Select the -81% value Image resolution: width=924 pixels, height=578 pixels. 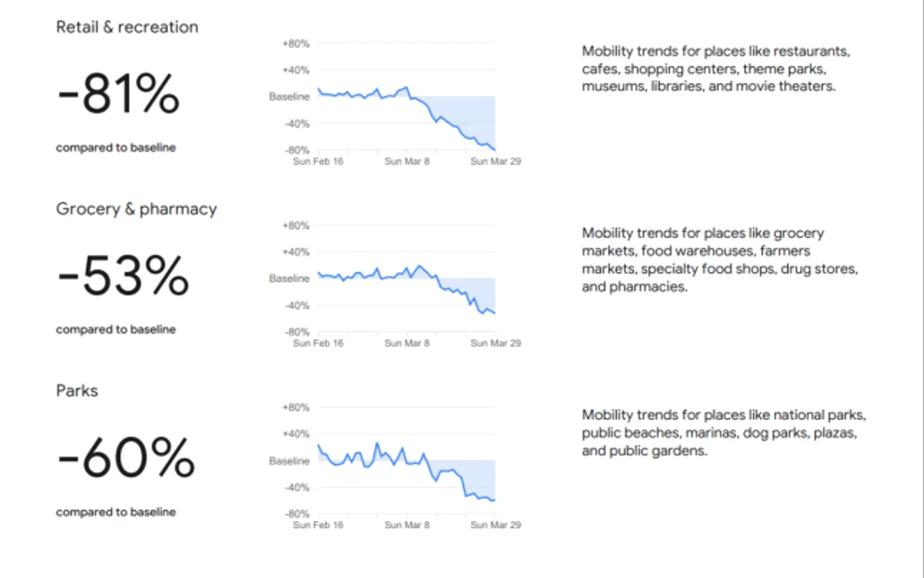tap(119, 94)
